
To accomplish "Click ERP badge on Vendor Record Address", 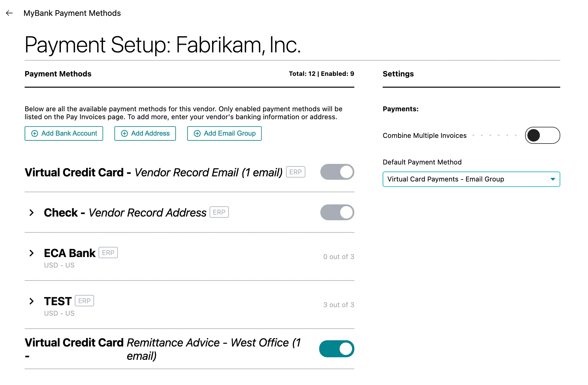I will point(219,212).
